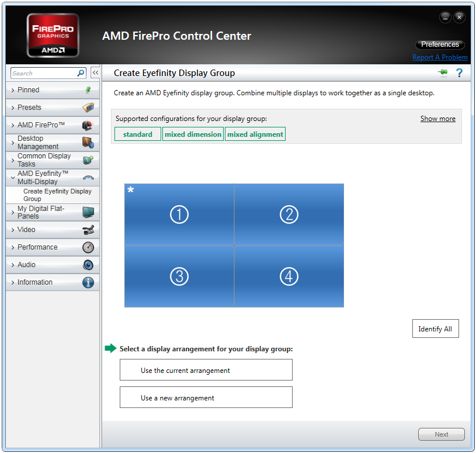Select display 4 in the layout grid
The image size is (476, 453).
click(289, 276)
